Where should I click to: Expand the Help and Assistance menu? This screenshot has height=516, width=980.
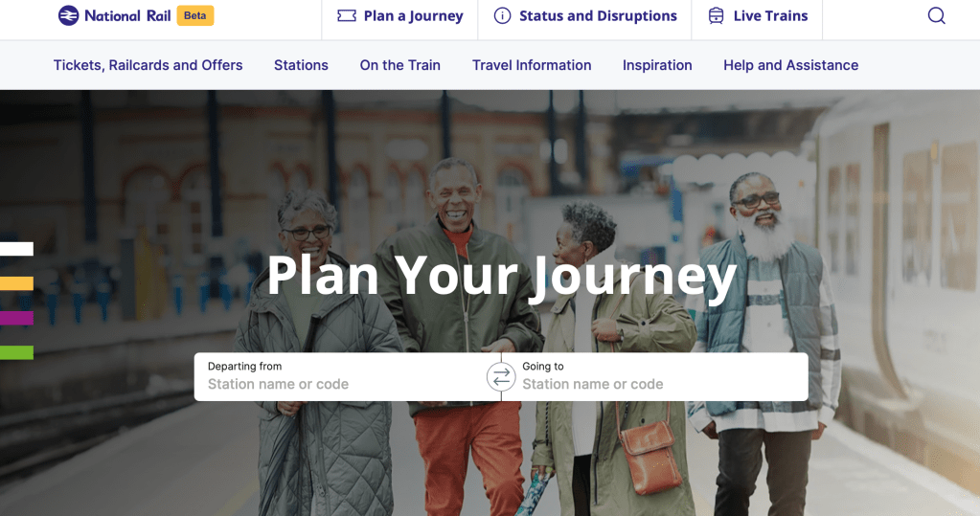coord(790,65)
